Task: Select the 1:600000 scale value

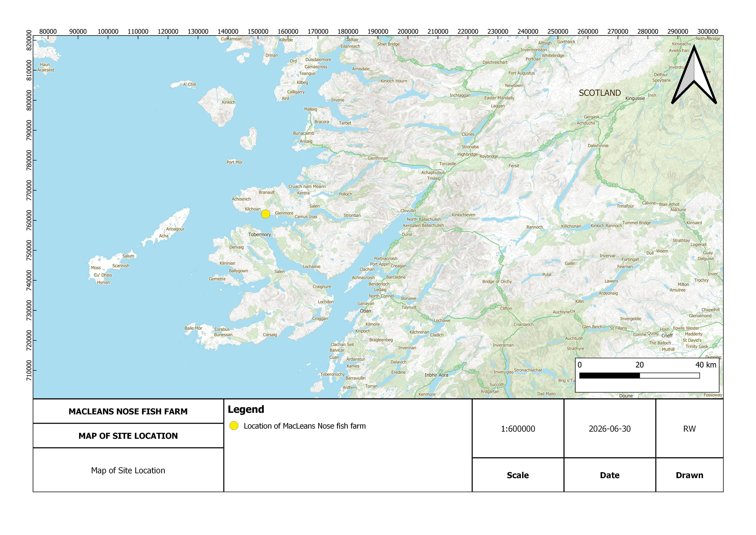Action: [x=518, y=429]
